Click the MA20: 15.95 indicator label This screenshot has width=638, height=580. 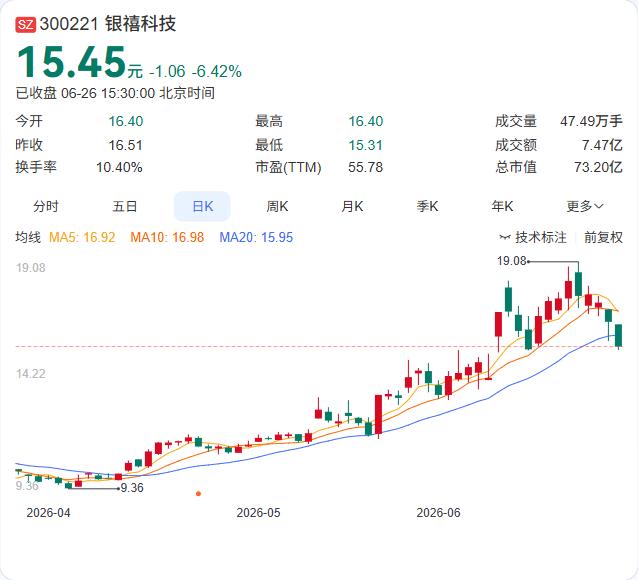tap(256, 237)
